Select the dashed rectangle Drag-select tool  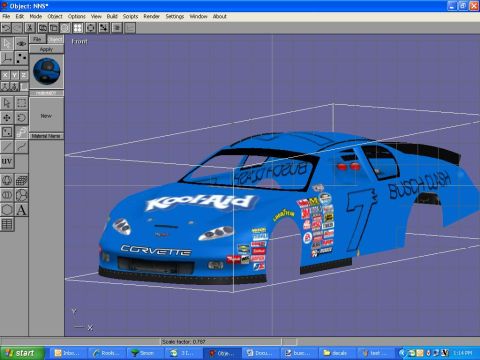click(x=21, y=103)
